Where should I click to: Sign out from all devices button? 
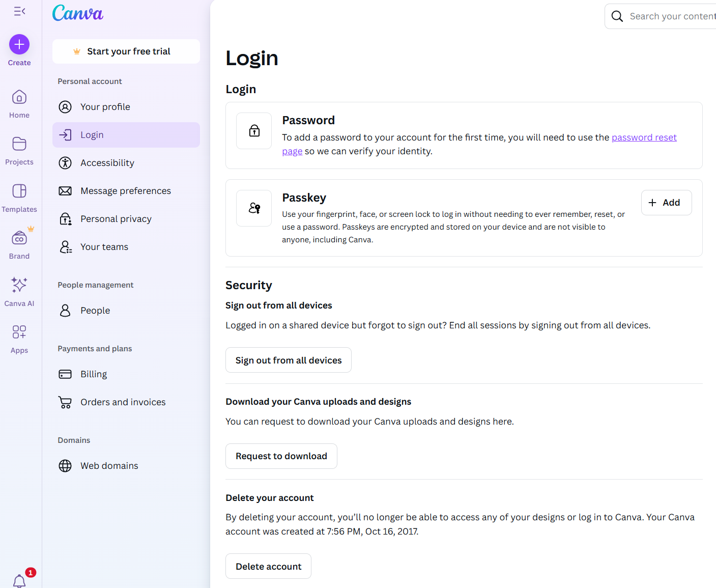[x=289, y=360]
